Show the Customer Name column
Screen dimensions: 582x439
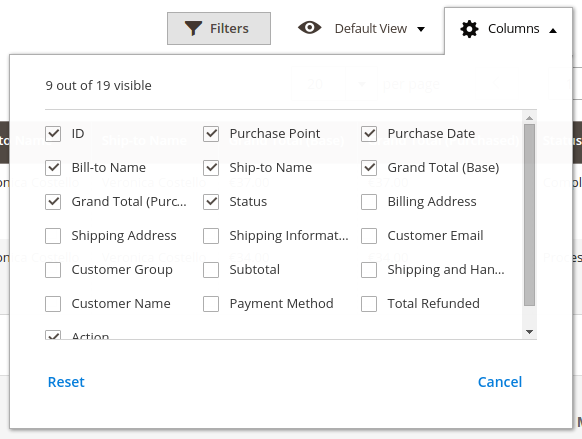(53, 304)
